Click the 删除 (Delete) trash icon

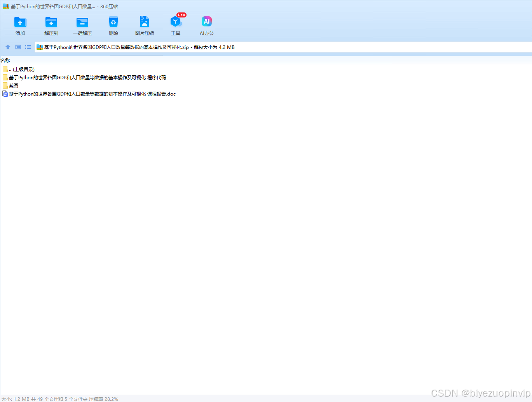113,26
